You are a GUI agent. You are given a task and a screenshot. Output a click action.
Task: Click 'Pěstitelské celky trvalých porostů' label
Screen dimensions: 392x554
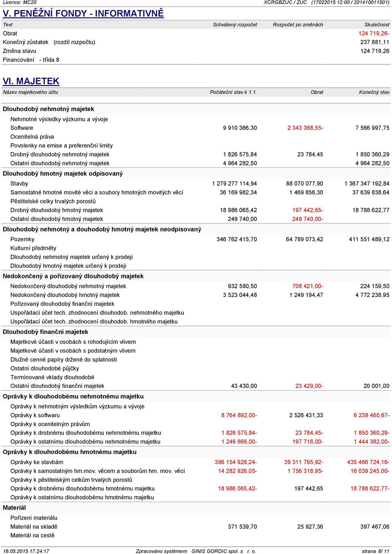(x=53, y=201)
